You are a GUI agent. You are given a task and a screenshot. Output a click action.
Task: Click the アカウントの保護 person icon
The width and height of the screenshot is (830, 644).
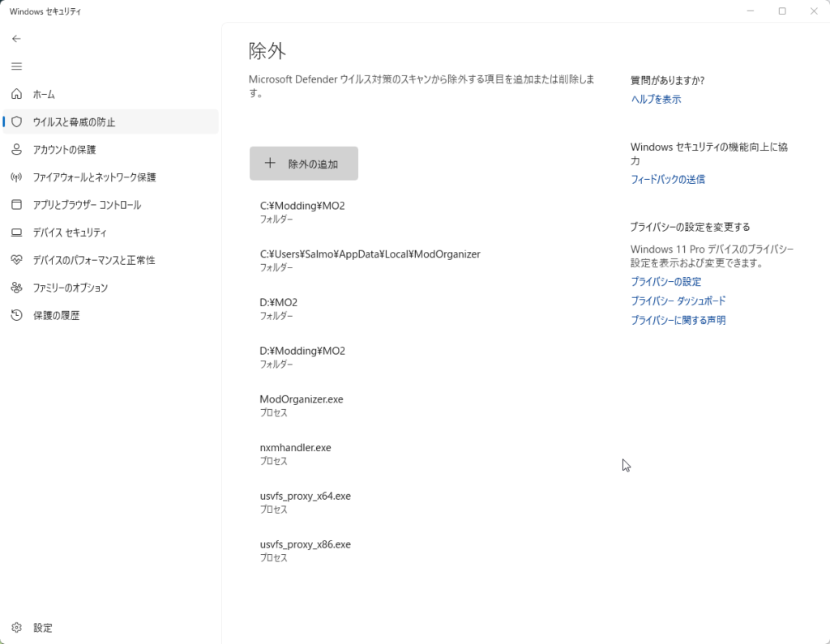tap(16, 149)
